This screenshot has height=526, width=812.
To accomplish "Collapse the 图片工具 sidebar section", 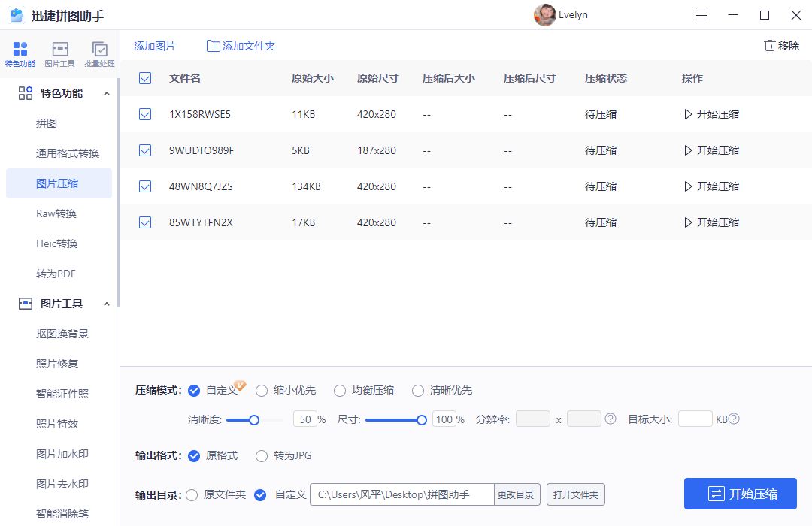I will pos(108,304).
